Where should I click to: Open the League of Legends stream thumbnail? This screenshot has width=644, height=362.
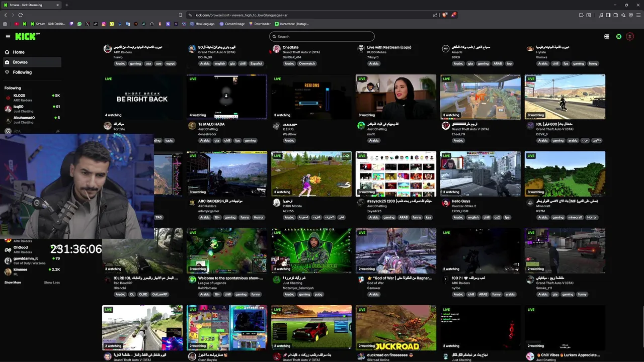(227, 251)
